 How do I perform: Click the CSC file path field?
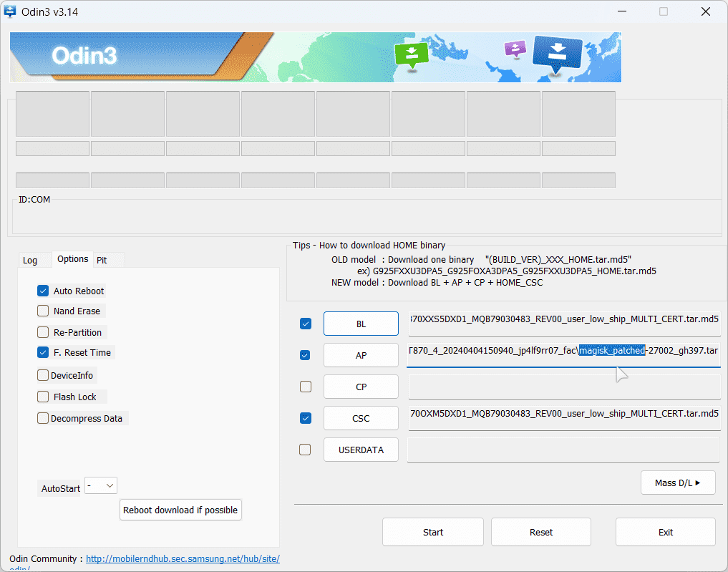point(564,418)
